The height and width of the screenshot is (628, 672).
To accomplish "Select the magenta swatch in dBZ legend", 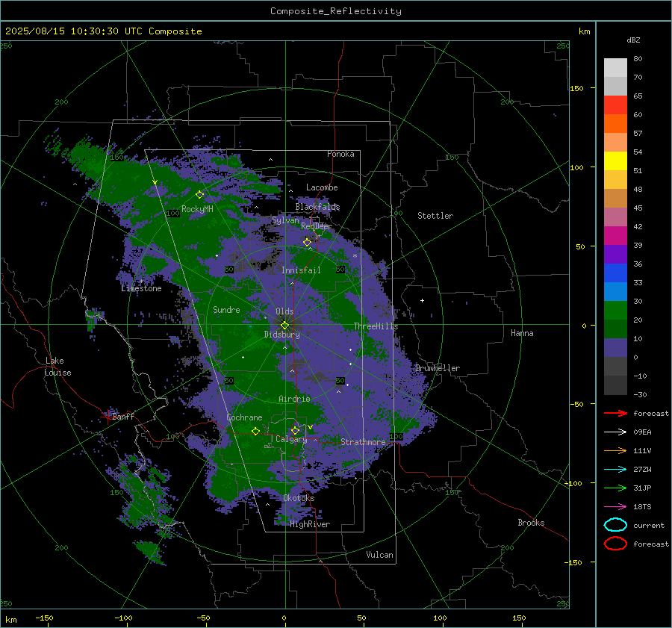I will 615,235.
